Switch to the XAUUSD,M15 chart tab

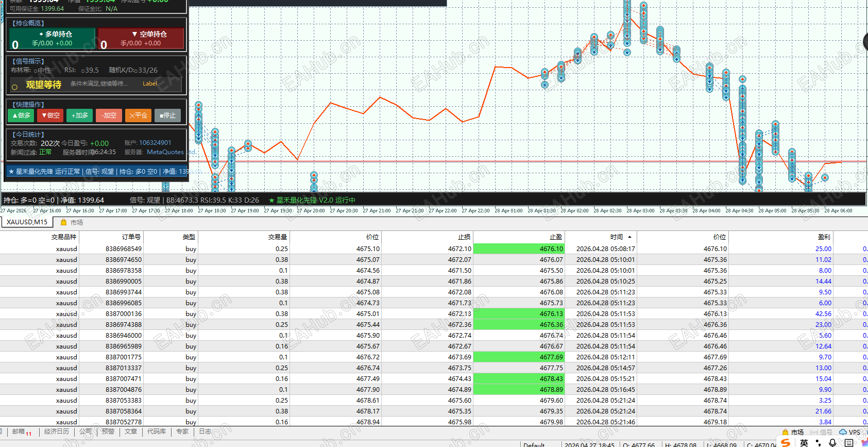pos(27,222)
